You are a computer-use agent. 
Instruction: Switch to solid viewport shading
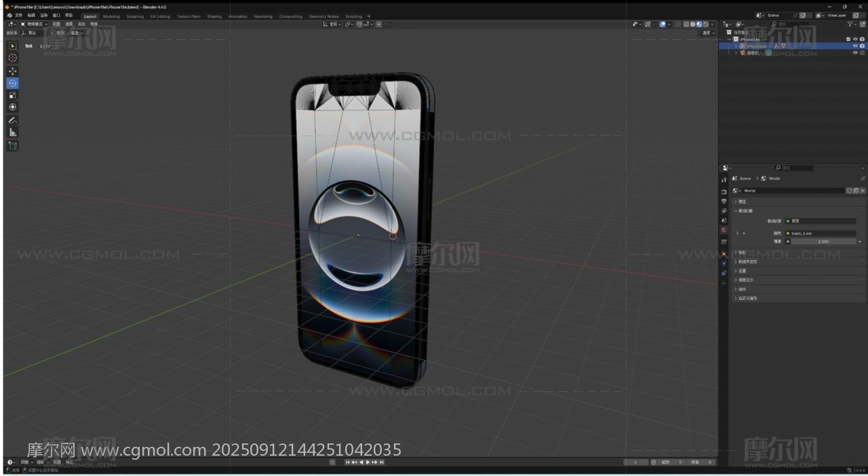(x=693, y=24)
